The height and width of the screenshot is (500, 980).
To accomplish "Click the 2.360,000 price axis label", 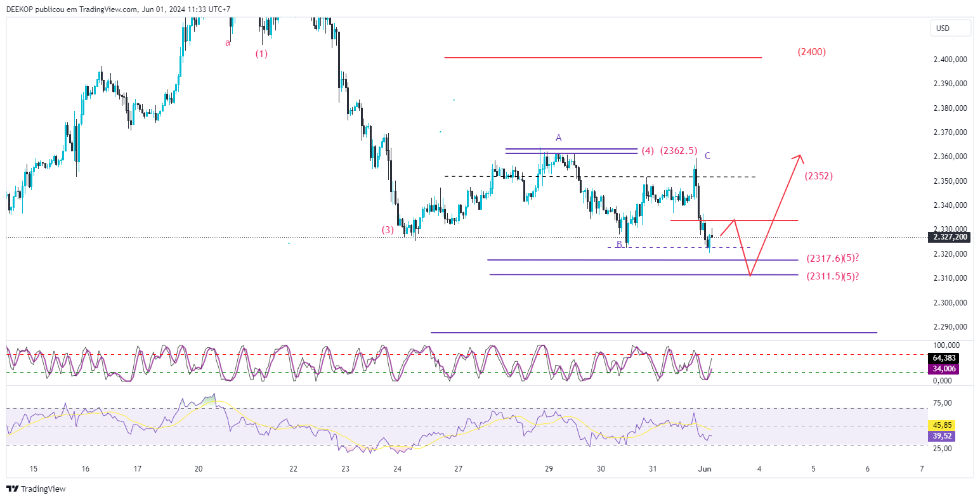I will point(950,157).
